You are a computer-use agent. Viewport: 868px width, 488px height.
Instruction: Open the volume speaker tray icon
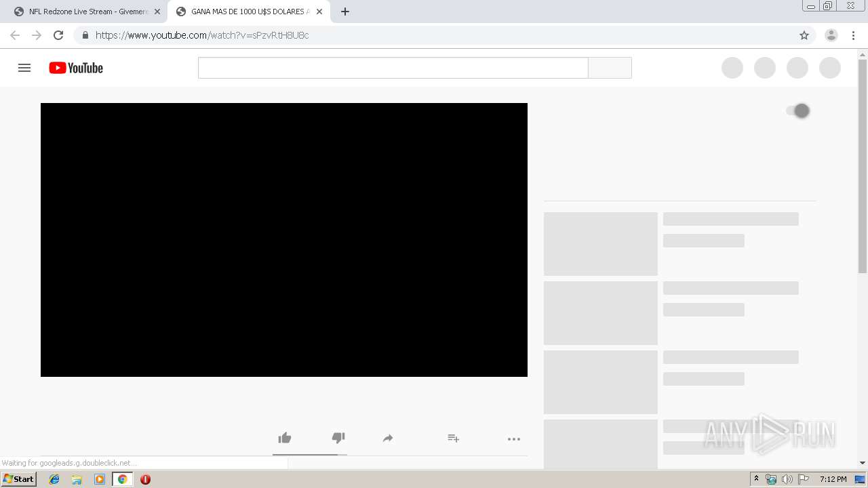coord(787,479)
